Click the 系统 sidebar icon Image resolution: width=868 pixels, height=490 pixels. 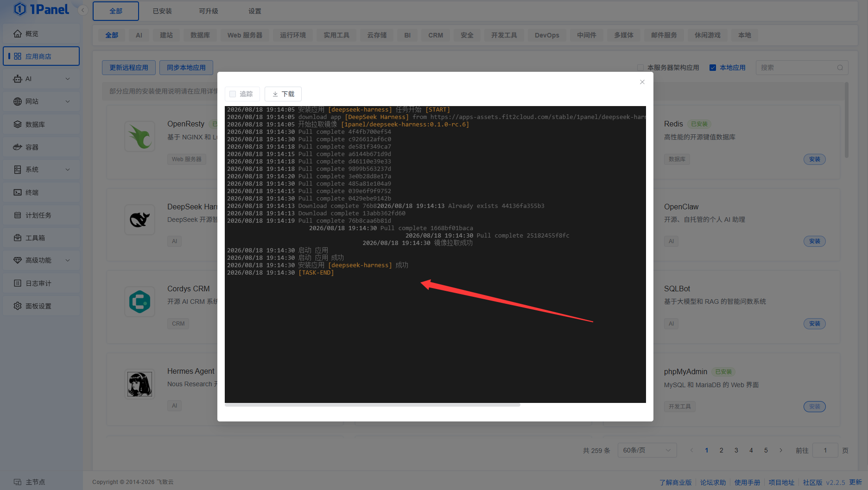click(18, 170)
